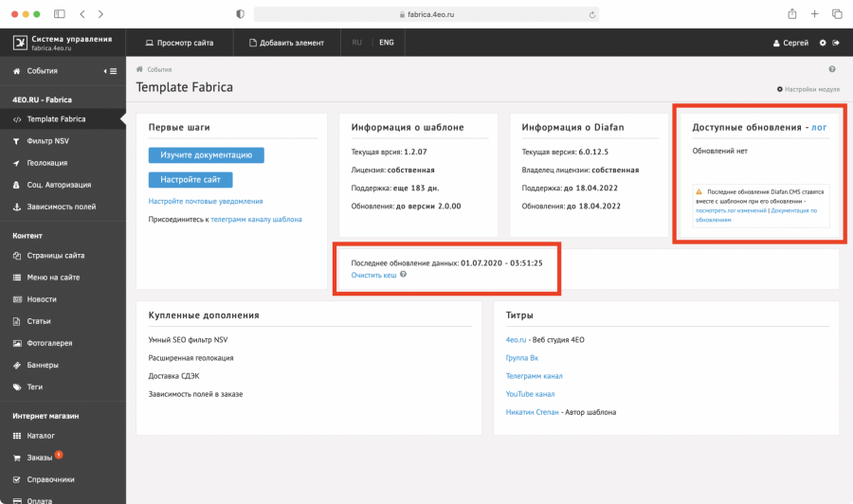Click the Safari address bar
The image size is (853, 504).
425,14
